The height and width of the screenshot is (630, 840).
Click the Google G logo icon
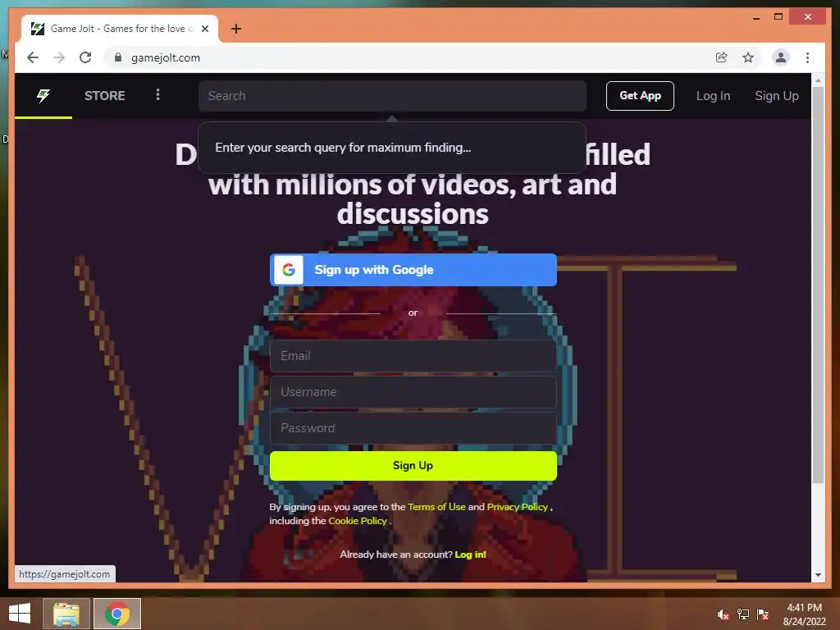pos(289,269)
